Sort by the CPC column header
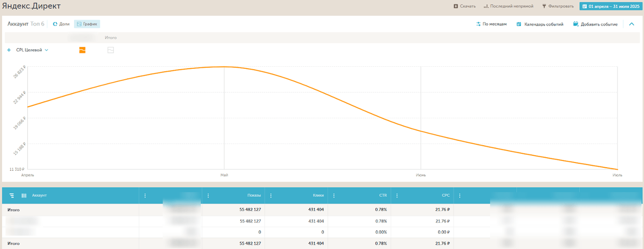The image size is (644, 249). (x=446, y=196)
